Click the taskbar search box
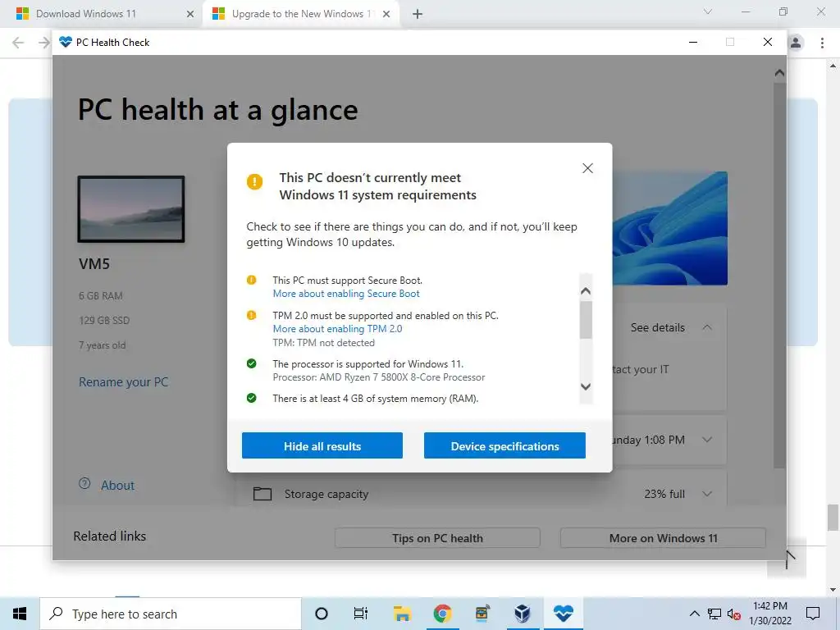The height and width of the screenshot is (630, 840). pos(171,614)
